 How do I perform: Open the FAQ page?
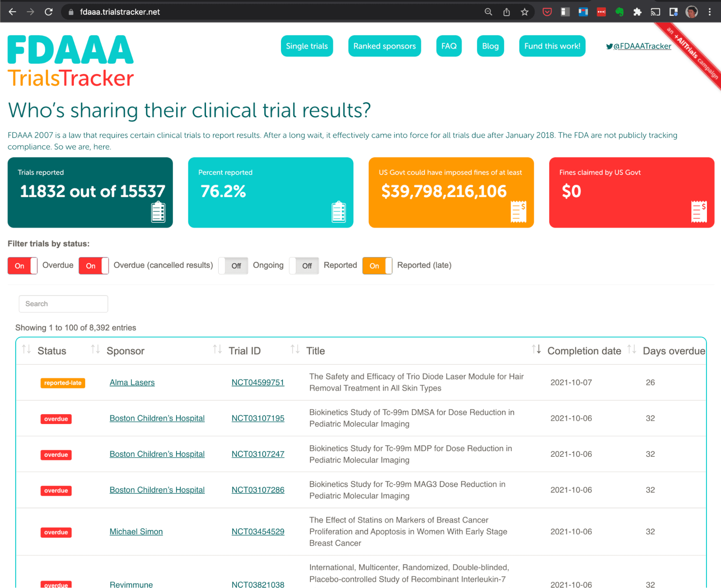(449, 46)
